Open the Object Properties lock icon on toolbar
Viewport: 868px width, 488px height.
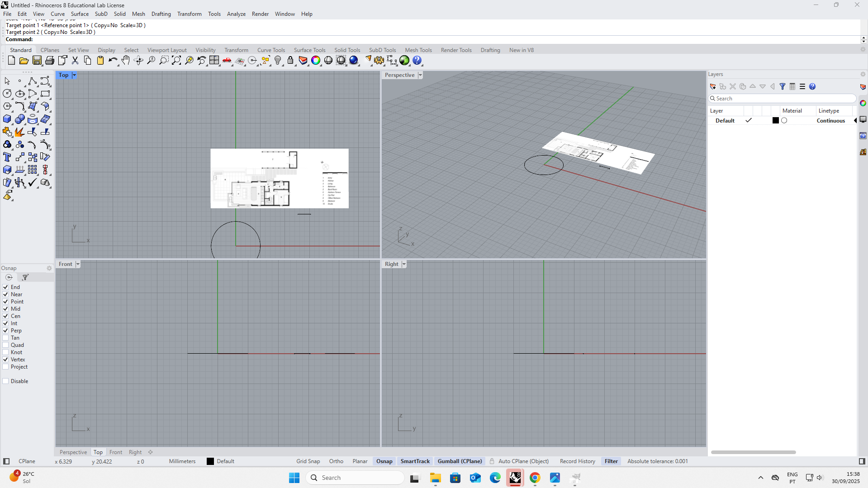tap(290, 60)
